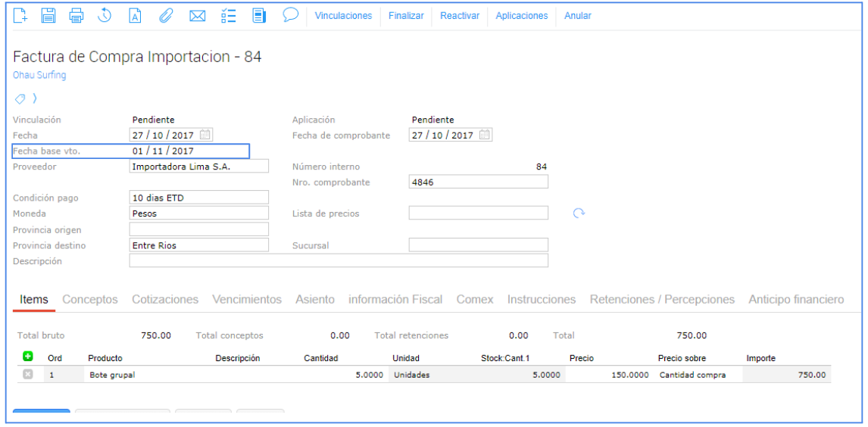Click the new document icon
This screenshot has height=427, width=868.
pyautogui.click(x=21, y=15)
